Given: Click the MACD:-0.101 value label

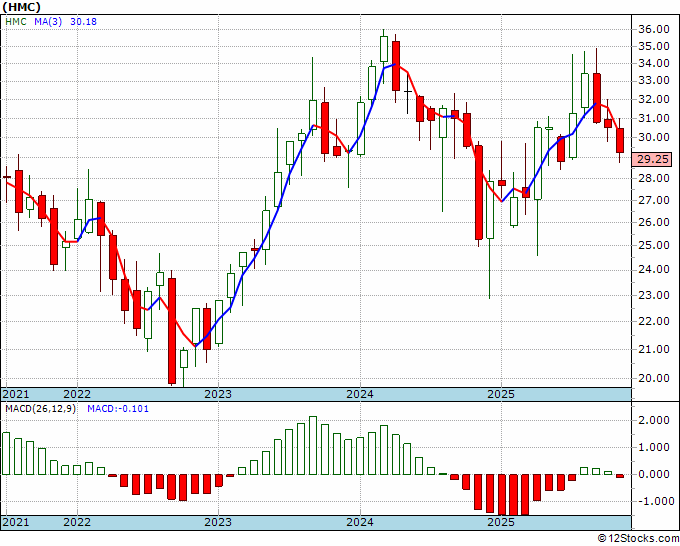Looking at the screenshot, I should (x=118, y=409).
